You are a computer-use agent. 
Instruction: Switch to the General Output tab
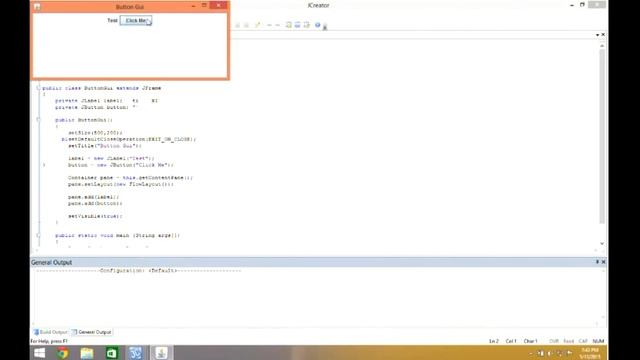[x=91, y=332]
